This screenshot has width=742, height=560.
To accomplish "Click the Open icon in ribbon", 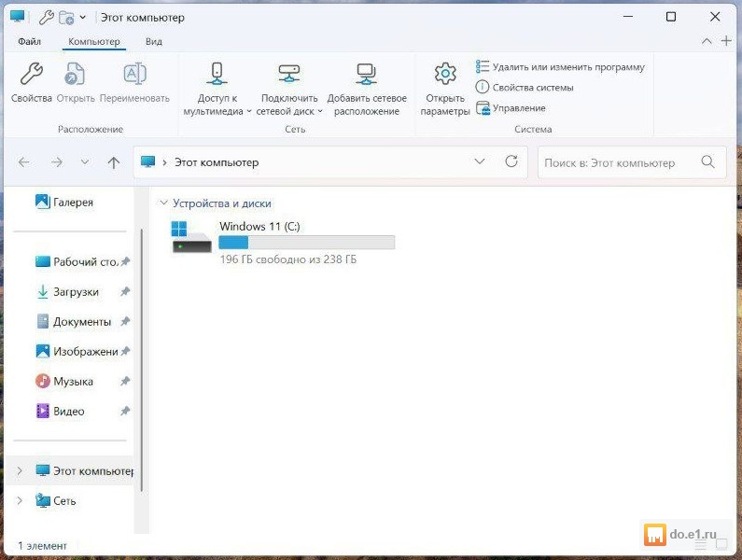I will (75, 74).
